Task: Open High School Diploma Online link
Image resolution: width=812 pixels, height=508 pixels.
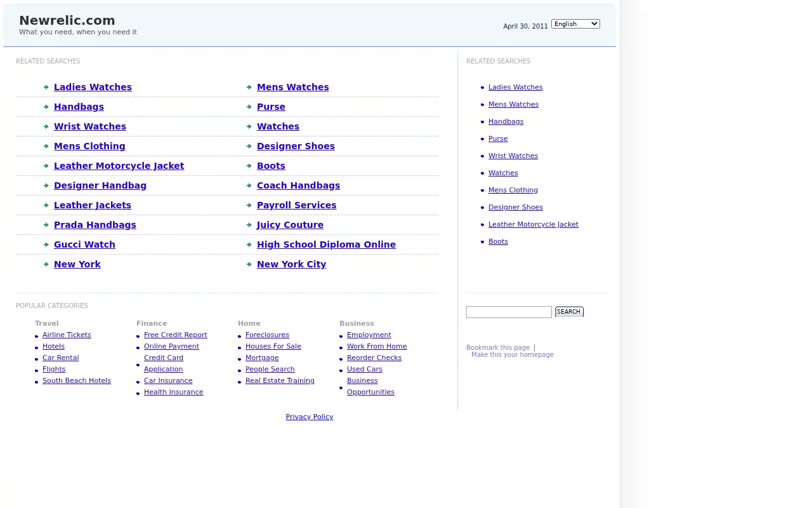Action: 326,244
